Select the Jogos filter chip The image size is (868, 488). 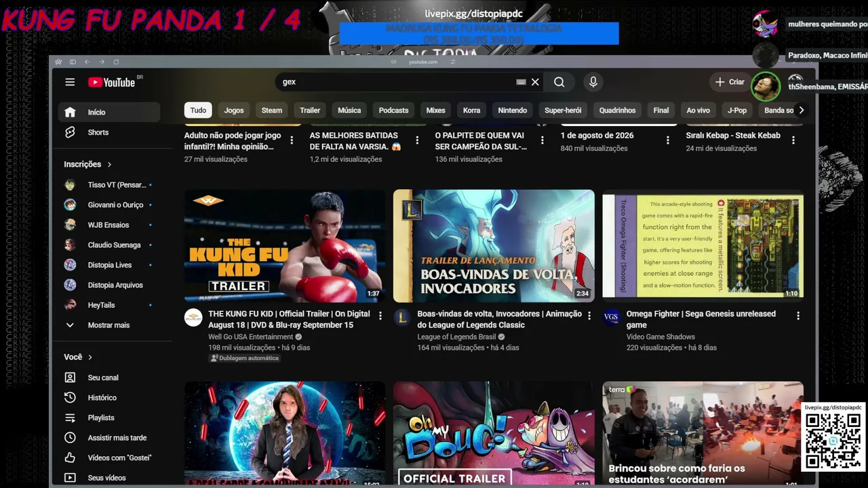click(234, 110)
